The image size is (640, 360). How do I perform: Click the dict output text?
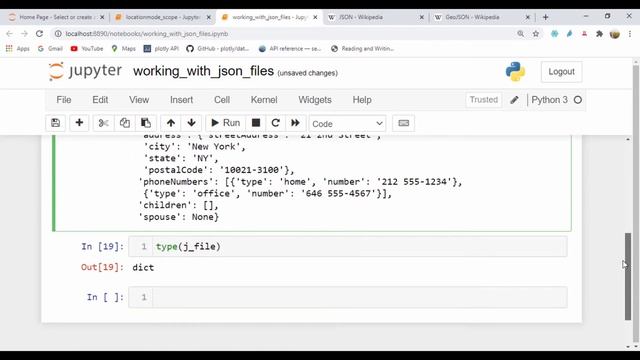click(143, 268)
